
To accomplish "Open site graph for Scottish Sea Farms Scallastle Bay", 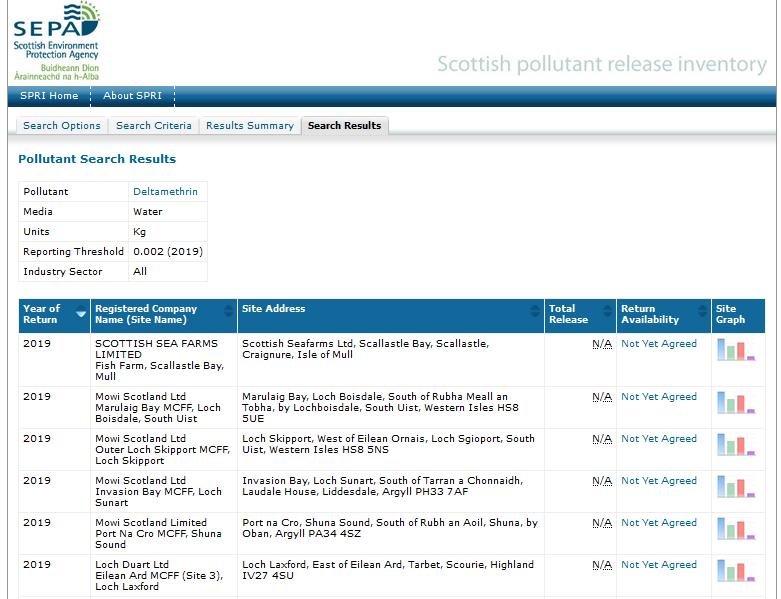I will pyautogui.click(x=736, y=350).
